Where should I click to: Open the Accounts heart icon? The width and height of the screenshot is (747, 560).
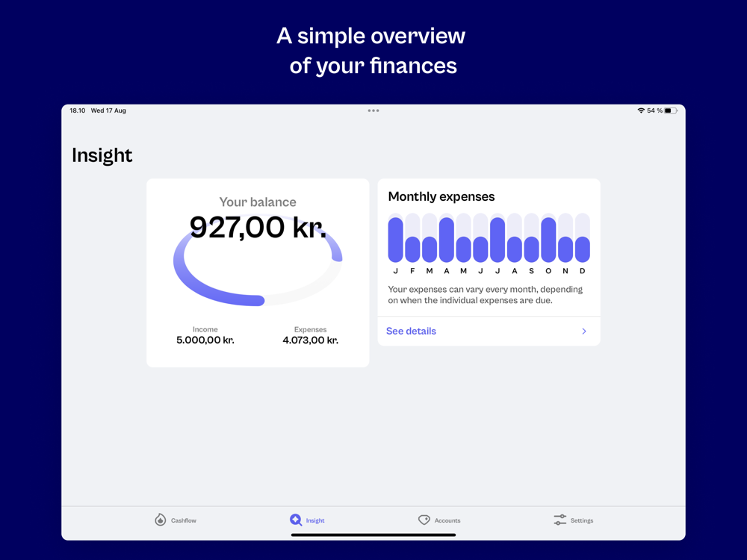424,520
